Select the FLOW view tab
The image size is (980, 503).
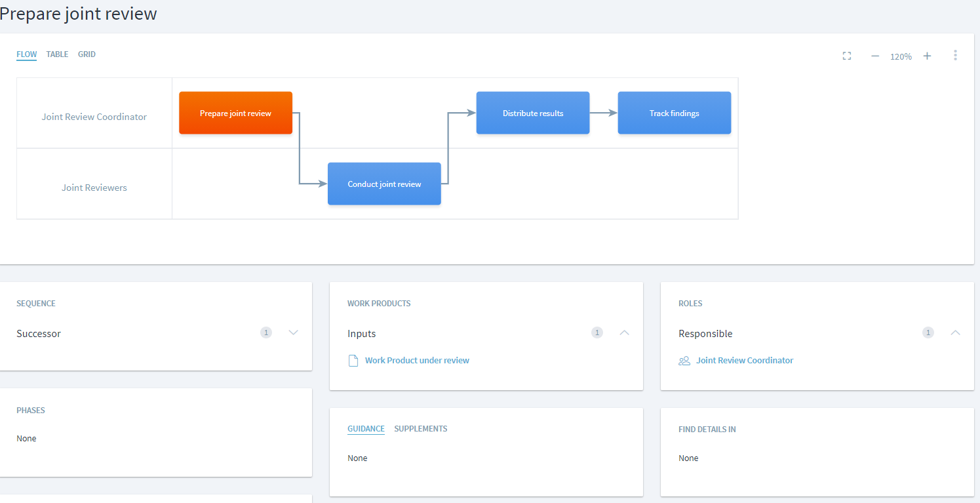pos(26,54)
